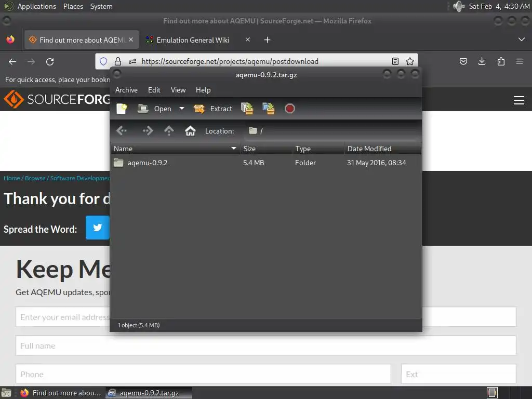Close the Emulation General Wiki tab

248,39
